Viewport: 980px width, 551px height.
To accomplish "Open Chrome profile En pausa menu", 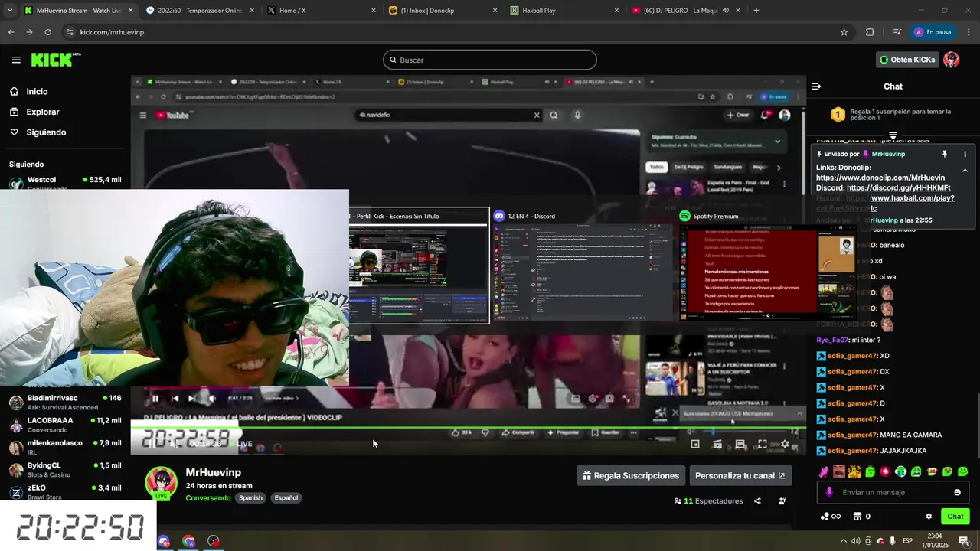I will (x=932, y=32).
